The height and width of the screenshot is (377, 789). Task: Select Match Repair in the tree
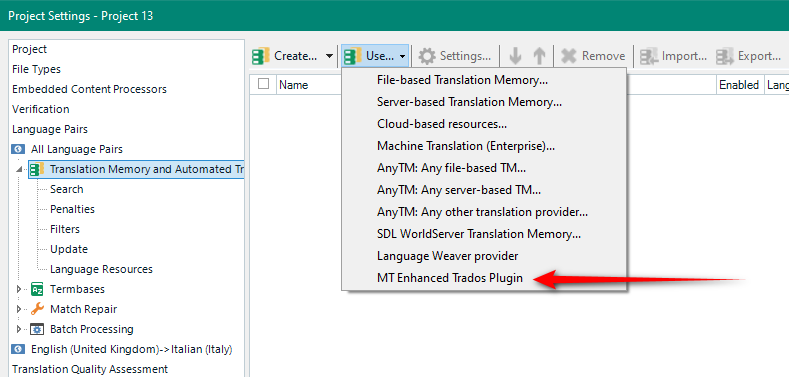coord(84,309)
